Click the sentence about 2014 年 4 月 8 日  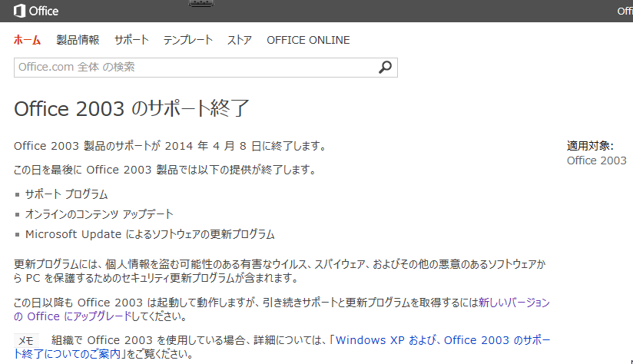point(171,146)
